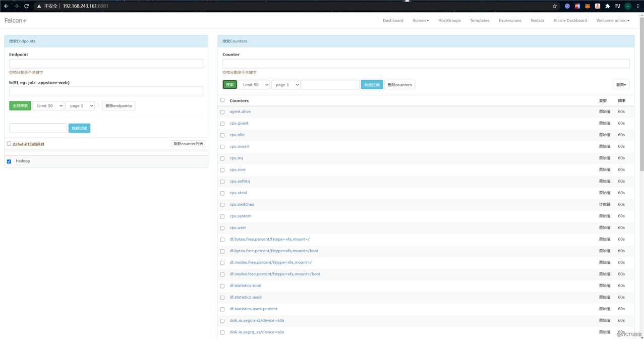Open the cpu.nice counter link
This screenshot has width=644, height=339.
pos(238,169)
